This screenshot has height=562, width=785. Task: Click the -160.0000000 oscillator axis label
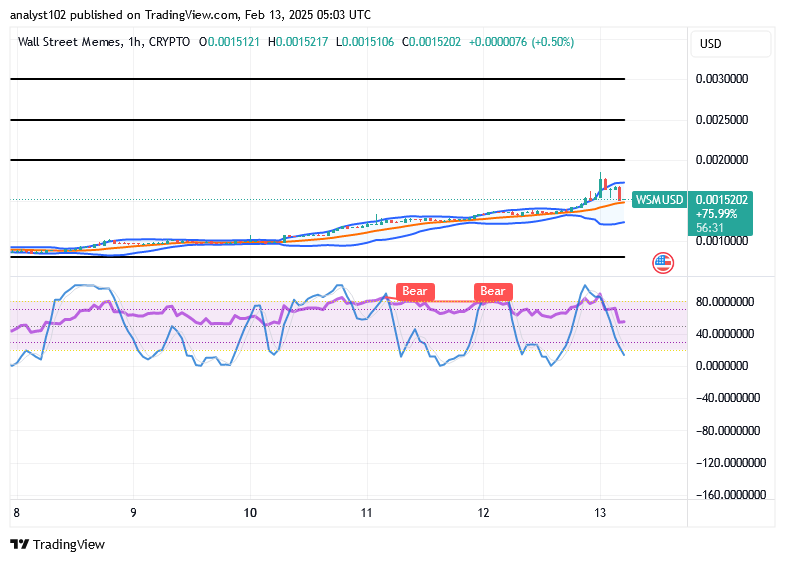pyautogui.click(x=731, y=495)
